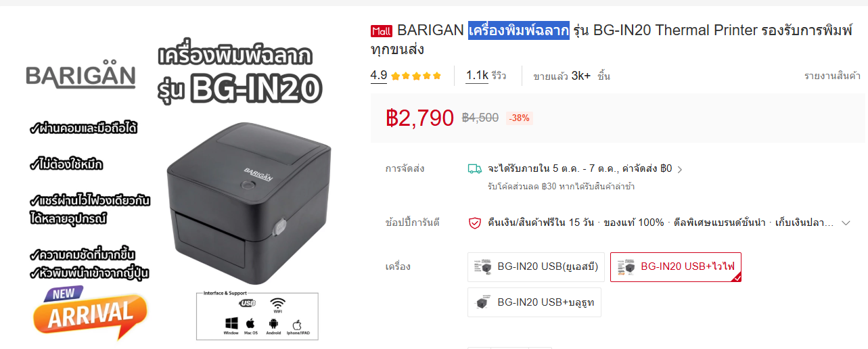This screenshot has height=349, width=868.
Task: Click รายงานสินค้า report product link
Action: point(832,76)
